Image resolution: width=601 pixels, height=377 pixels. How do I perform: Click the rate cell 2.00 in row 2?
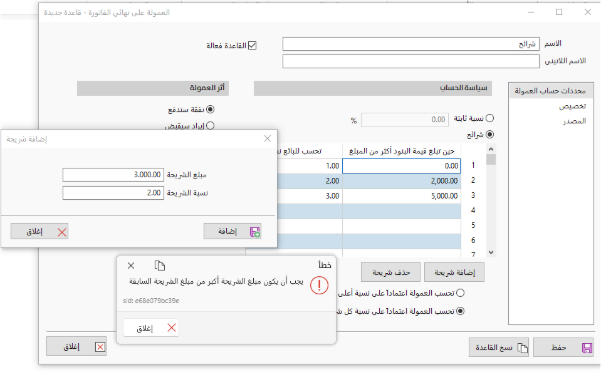tap(309, 181)
